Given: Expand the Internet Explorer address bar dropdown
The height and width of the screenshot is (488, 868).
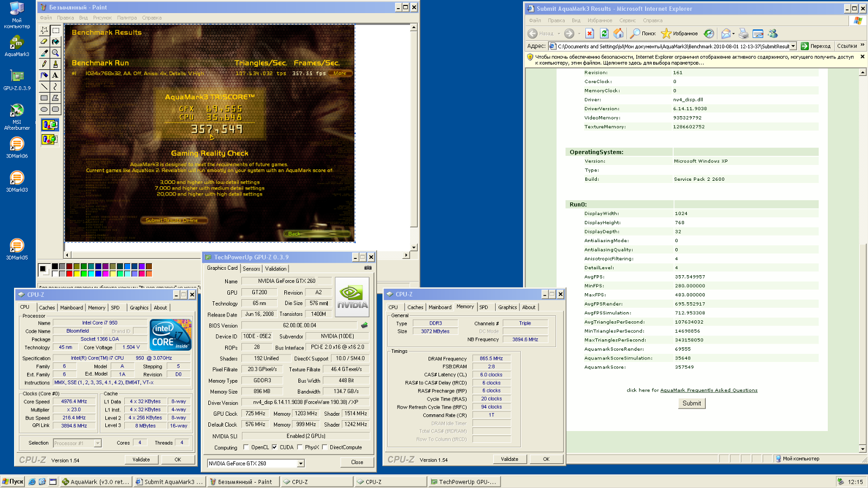Looking at the screenshot, I should (793, 47).
